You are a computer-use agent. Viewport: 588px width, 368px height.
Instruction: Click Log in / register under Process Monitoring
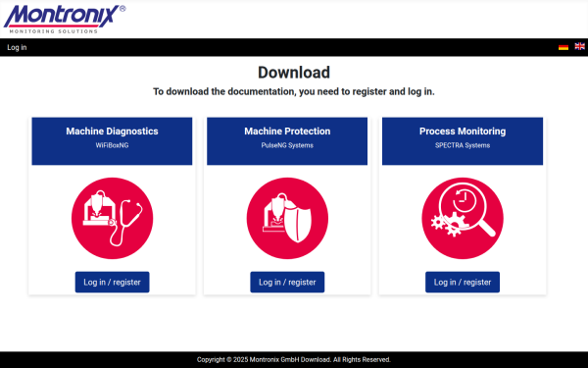click(x=463, y=282)
